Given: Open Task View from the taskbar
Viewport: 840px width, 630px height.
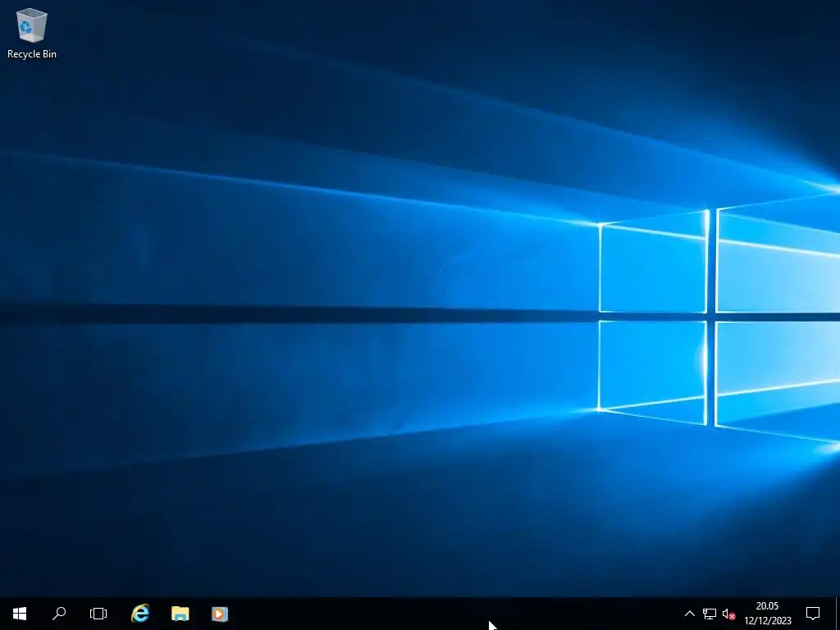Looking at the screenshot, I should [x=98, y=614].
